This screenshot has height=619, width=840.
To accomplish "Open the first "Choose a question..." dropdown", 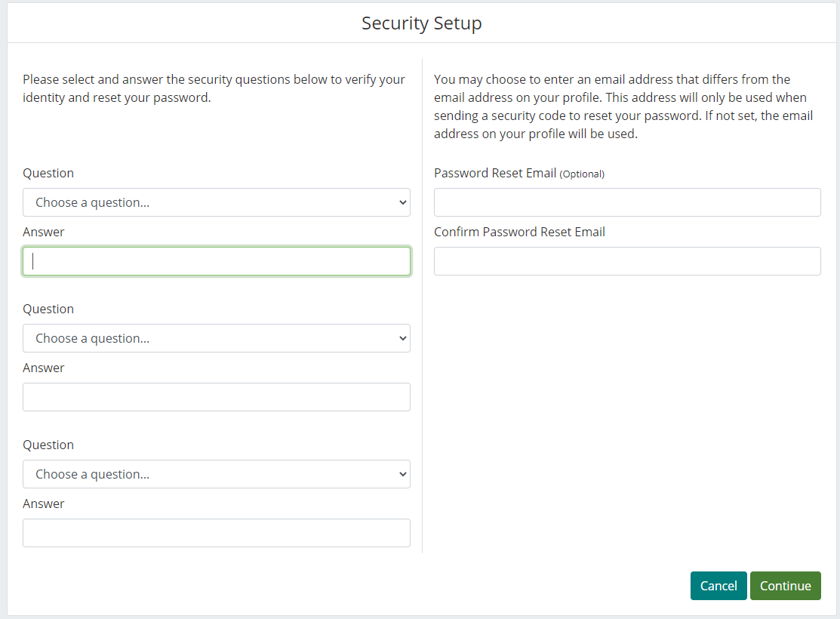I will tap(217, 202).
